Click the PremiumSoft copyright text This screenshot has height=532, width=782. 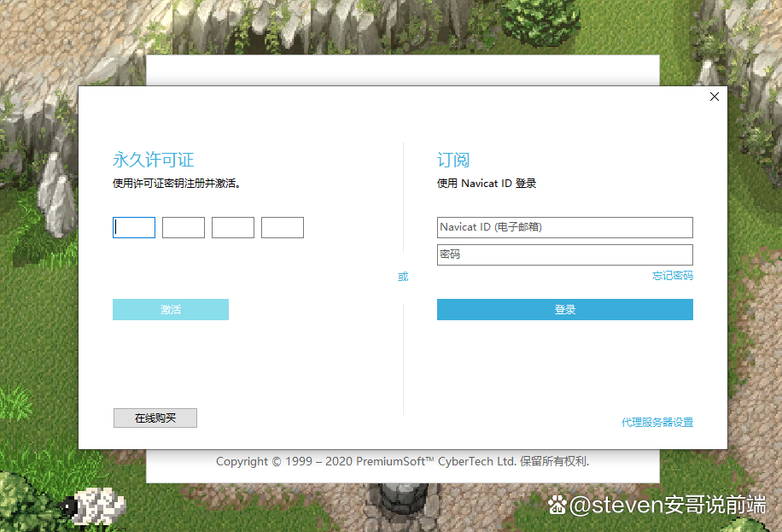(402, 462)
